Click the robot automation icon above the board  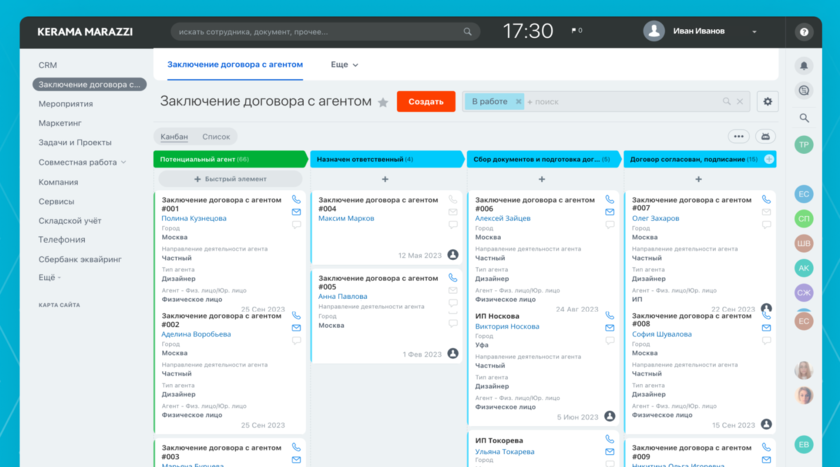coord(765,136)
